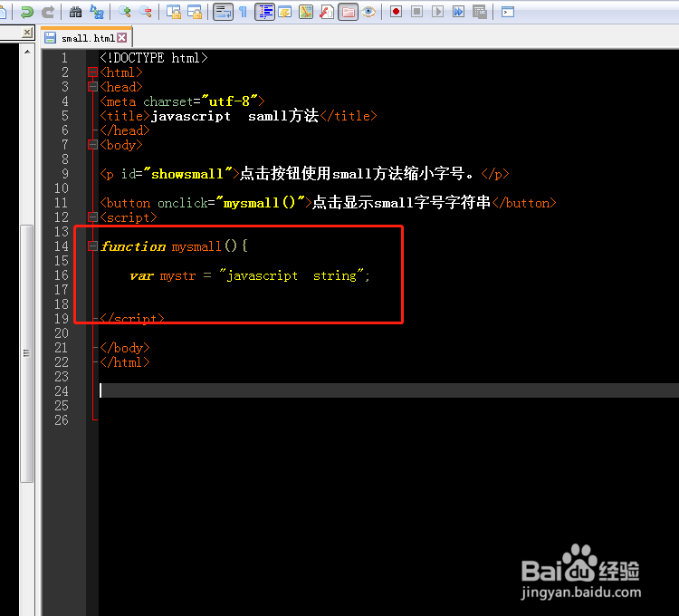Image resolution: width=679 pixels, height=616 pixels.
Task: Click the "showsmall" id value on line 9
Action: tap(187, 174)
